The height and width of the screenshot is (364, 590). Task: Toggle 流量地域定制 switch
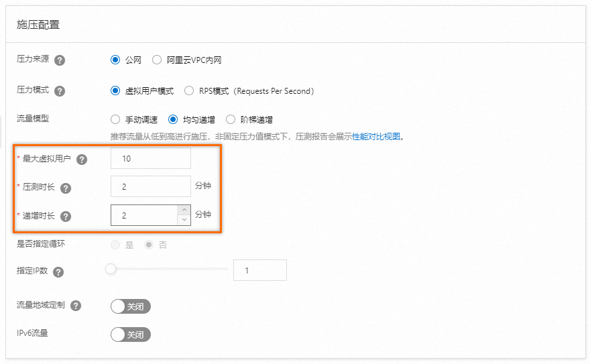131,306
